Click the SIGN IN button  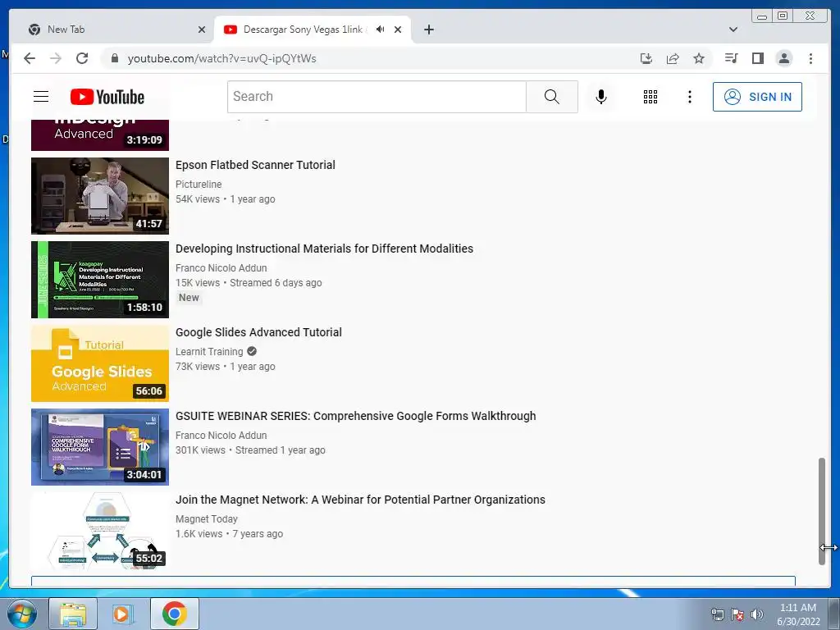point(757,97)
